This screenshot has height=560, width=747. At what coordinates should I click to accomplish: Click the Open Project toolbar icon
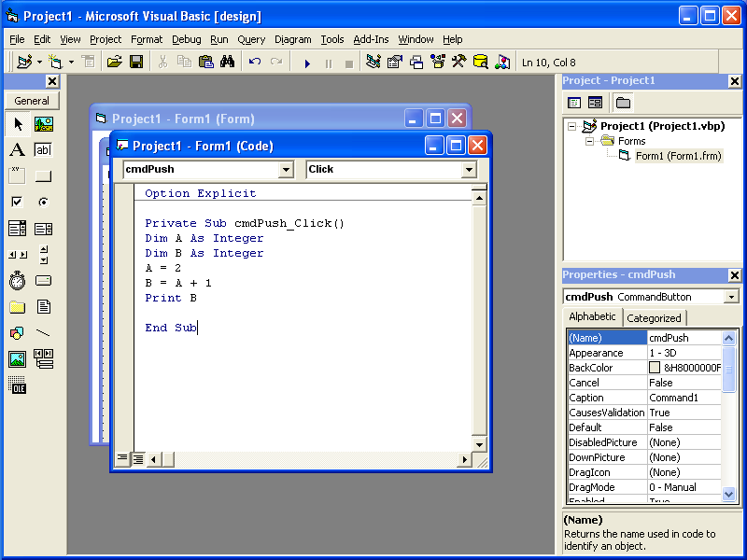point(114,62)
